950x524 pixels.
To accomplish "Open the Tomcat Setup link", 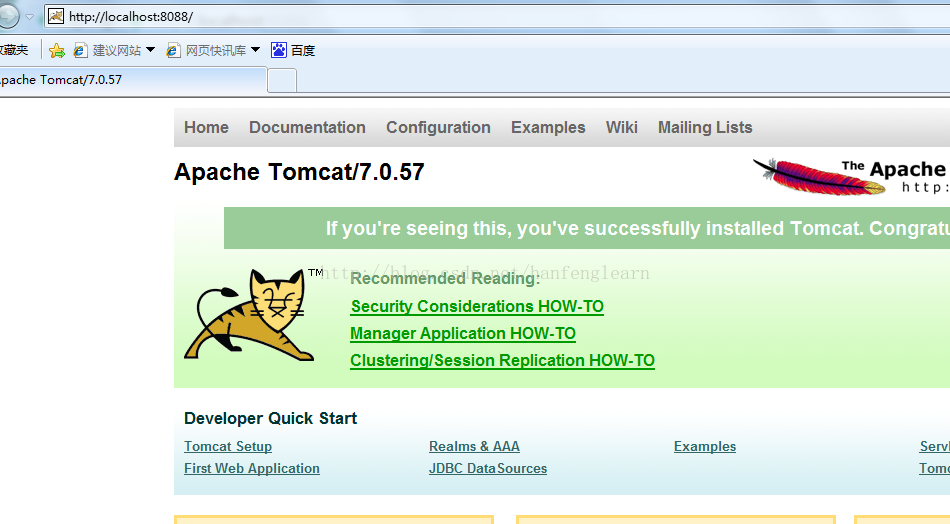I will point(228,446).
